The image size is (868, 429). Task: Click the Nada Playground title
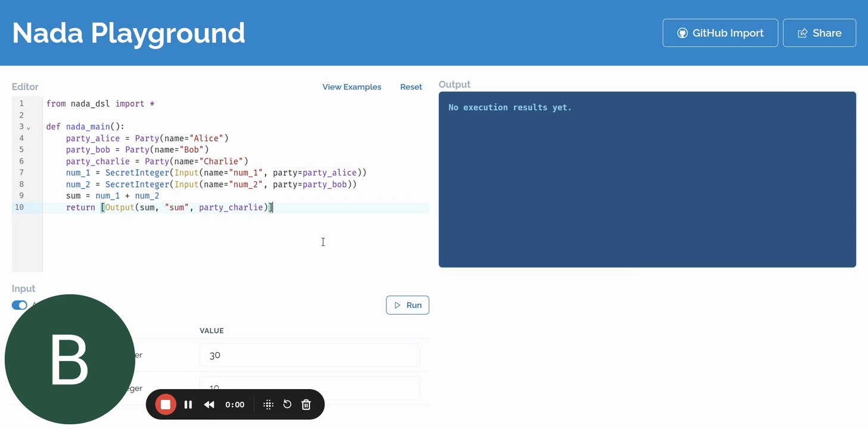[129, 33]
